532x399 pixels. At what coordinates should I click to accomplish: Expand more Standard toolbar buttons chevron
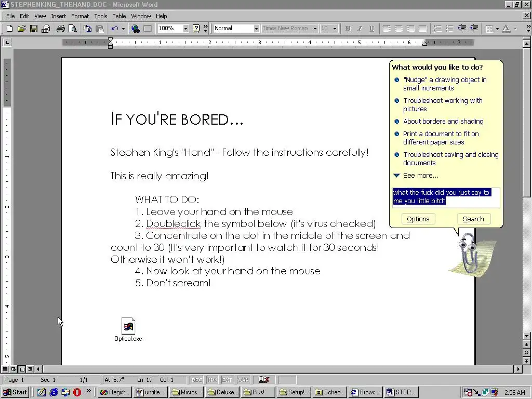(x=206, y=29)
